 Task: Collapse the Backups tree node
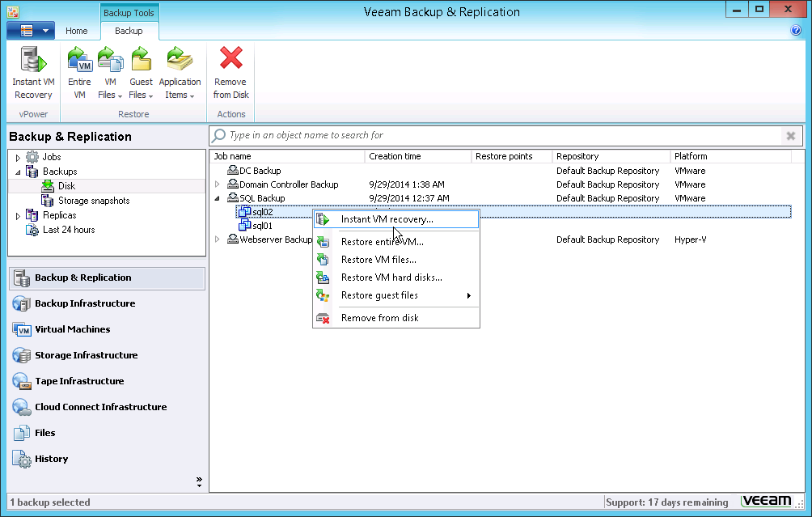18,172
